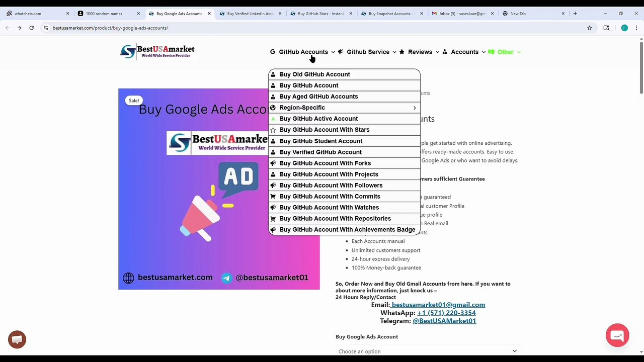This screenshot has height=362, width=644.
Task: Open the Chrome three-dot menu
Action: pyautogui.click(x=636, y=28)
